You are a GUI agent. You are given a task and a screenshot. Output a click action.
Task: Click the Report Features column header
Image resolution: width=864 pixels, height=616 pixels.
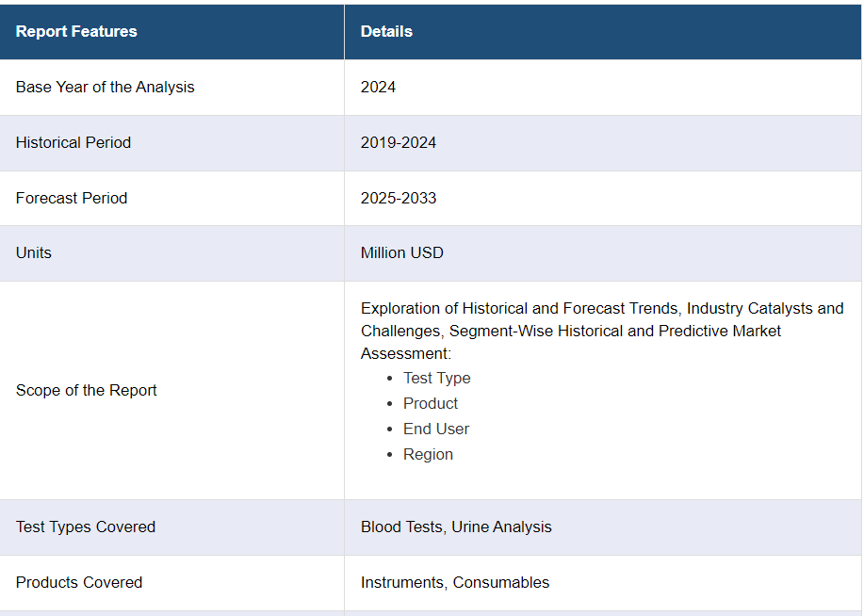point(76,31)
